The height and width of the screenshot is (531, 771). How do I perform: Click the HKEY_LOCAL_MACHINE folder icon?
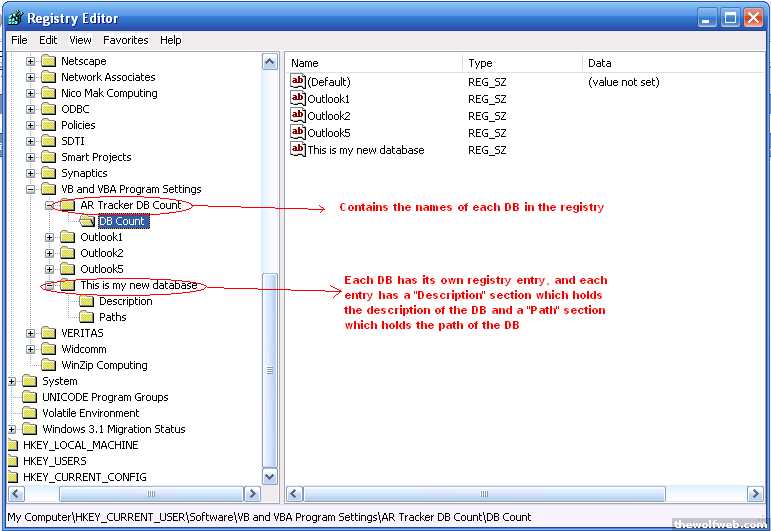coord(12,445)
